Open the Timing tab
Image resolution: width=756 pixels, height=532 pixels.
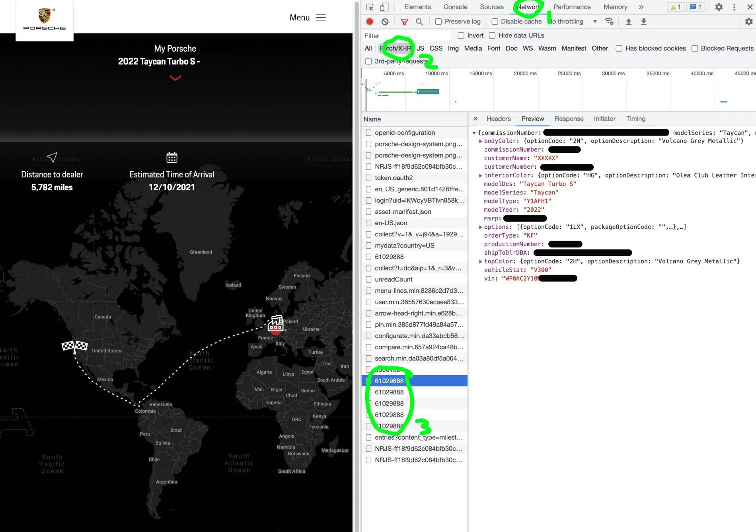[635, 119]
